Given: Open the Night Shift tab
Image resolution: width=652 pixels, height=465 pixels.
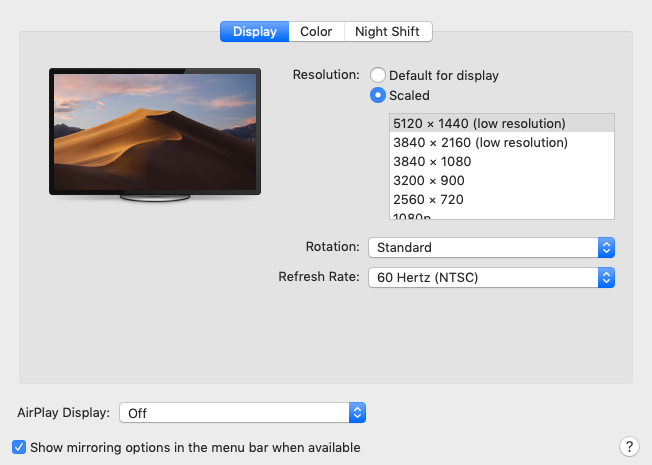Looking at the screenshot, I should tap(387, 32).
